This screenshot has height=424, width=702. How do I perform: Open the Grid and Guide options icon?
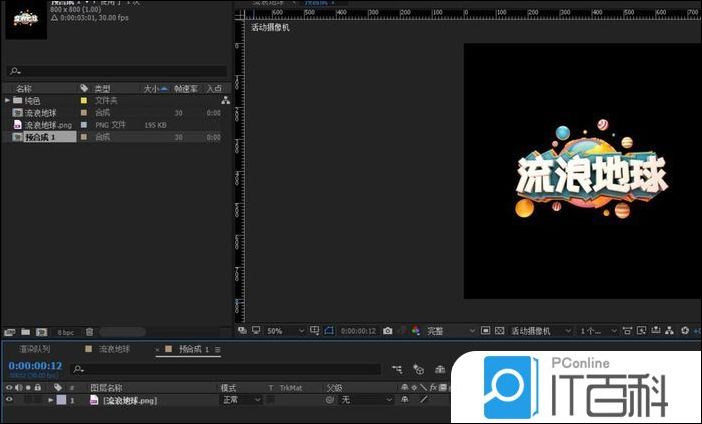[x=315, y=330]
